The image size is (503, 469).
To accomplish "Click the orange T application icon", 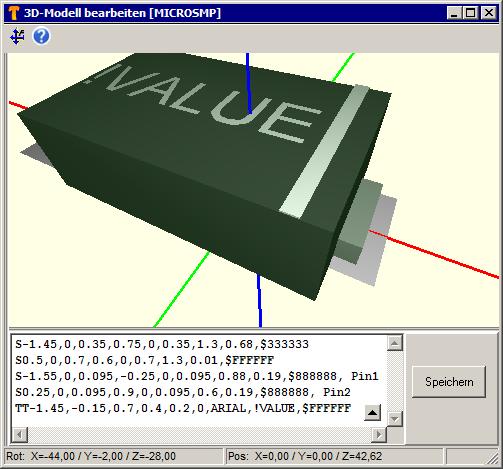I will coord(14,13).
